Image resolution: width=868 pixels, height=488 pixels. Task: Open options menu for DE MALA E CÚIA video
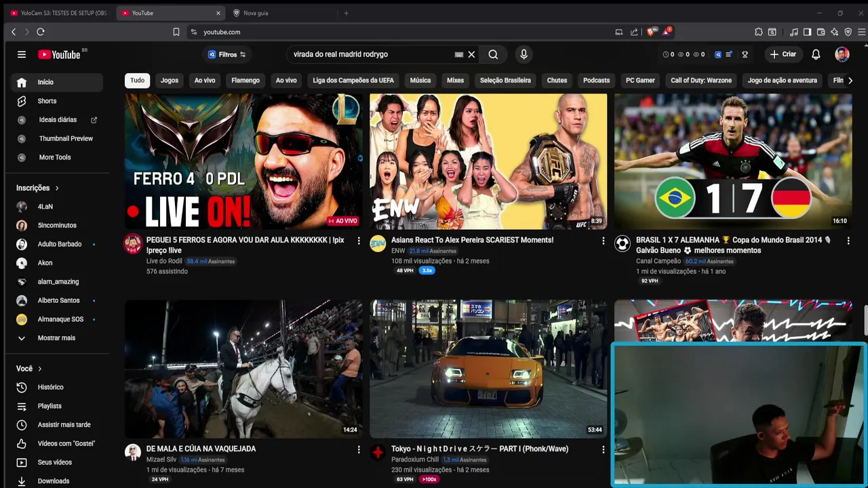point(359,449)
